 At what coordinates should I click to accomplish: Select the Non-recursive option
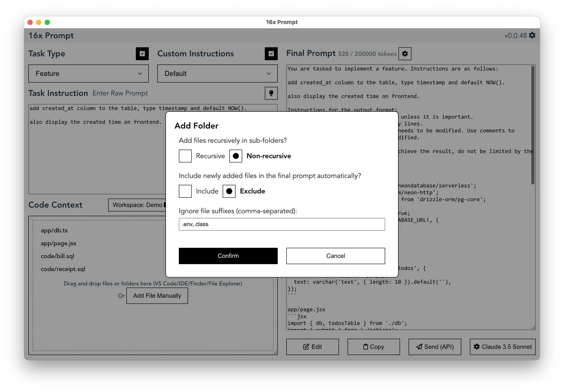(x=236, y=156)
